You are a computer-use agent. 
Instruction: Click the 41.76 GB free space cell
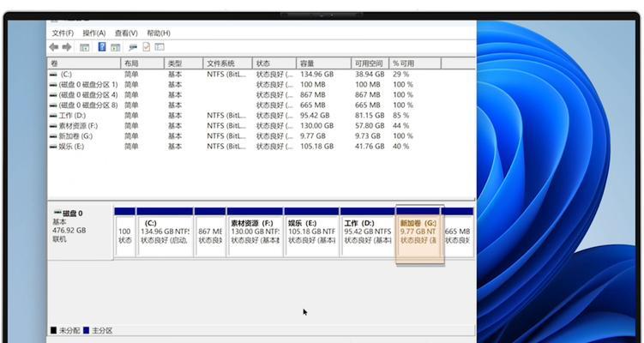(x=370, y=147)
